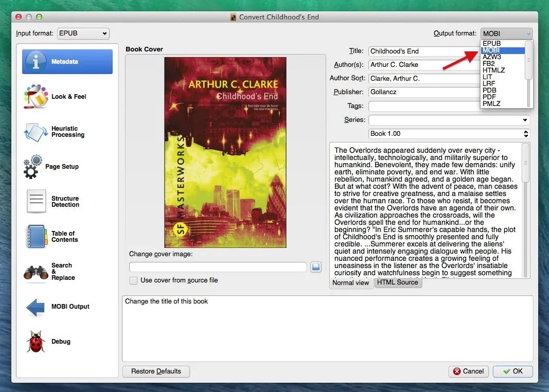
Task: Choose AZW3 in the output format list
Action: coord(502,57)
